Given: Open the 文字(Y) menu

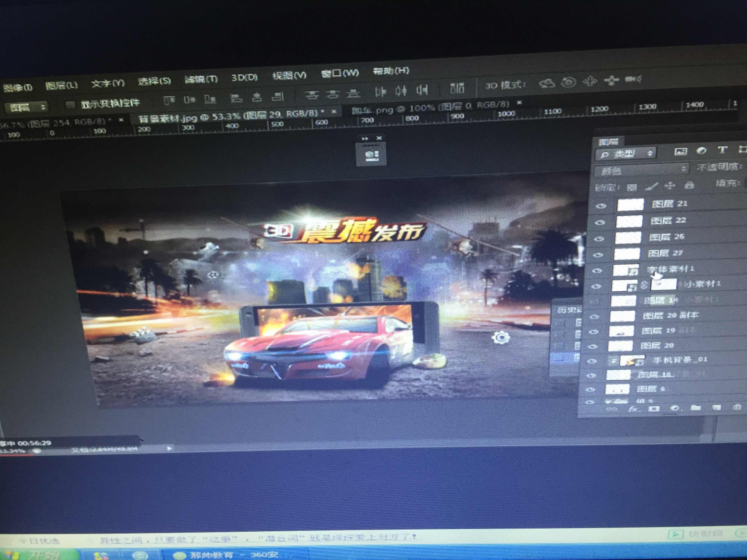Looking at the screenshot, I should [x=108, y=83].
